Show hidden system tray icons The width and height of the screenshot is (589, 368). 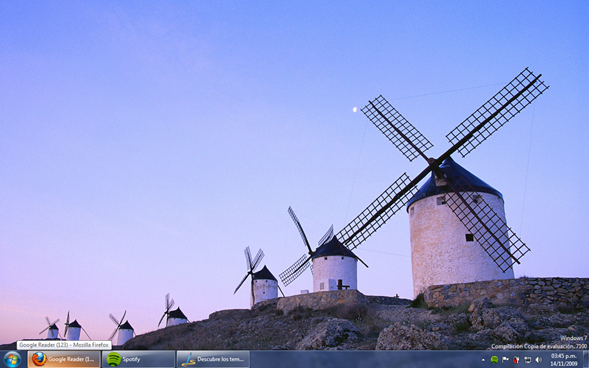(x=484, y=360)
